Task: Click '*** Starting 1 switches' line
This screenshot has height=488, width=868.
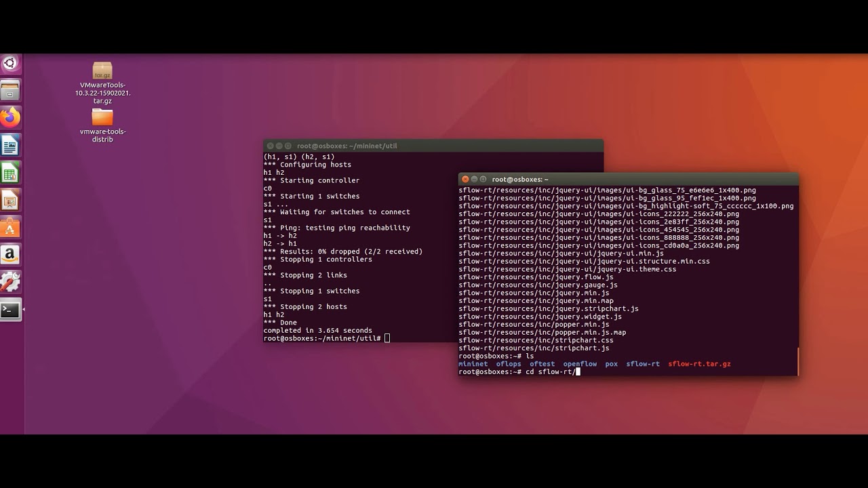Action: [x=311, y=197]
